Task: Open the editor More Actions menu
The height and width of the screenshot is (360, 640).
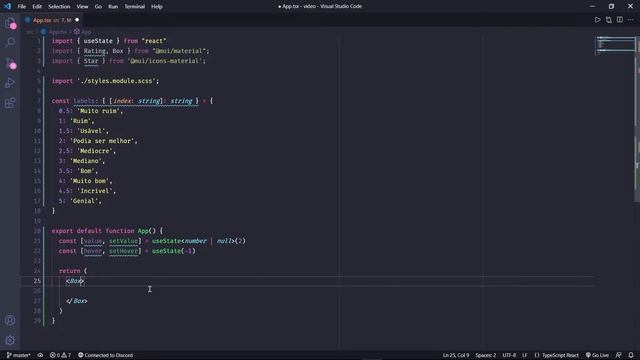Action: 631,20
